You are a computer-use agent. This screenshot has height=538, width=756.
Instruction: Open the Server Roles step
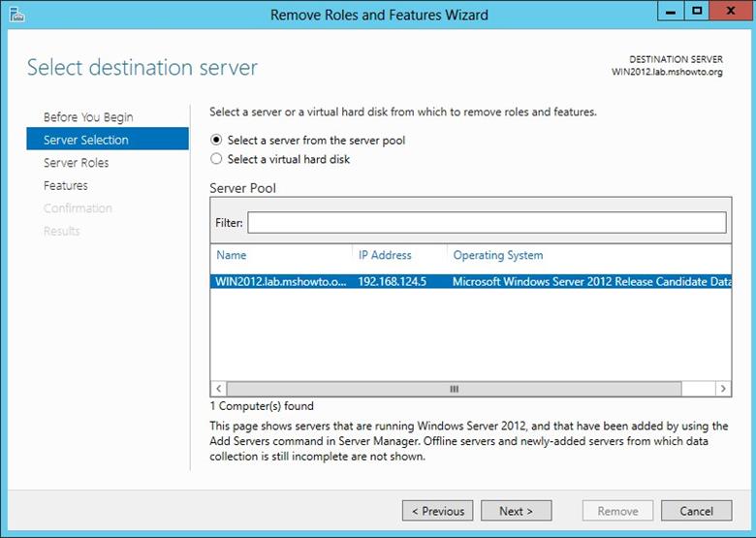point(77,163)
